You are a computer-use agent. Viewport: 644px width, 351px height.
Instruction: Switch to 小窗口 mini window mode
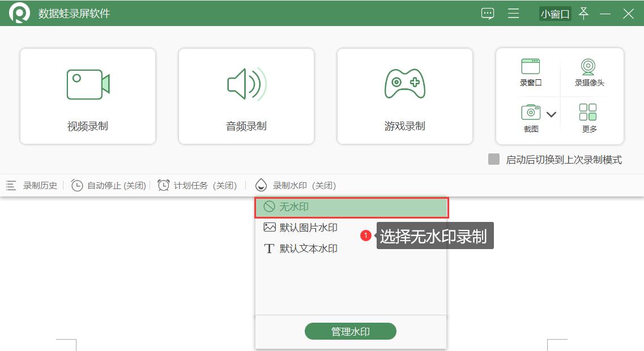(555, 13)
